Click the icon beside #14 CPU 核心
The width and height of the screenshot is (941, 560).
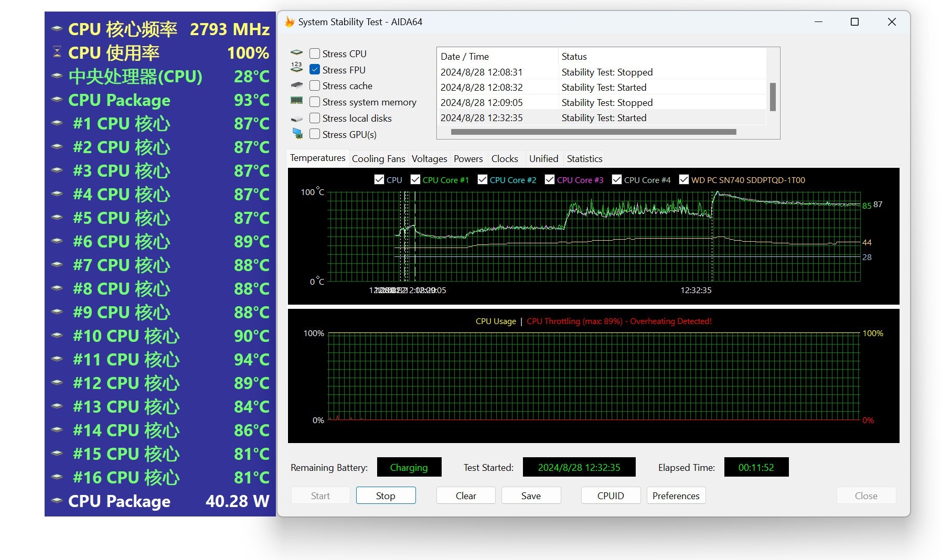(x=57, y=430)
